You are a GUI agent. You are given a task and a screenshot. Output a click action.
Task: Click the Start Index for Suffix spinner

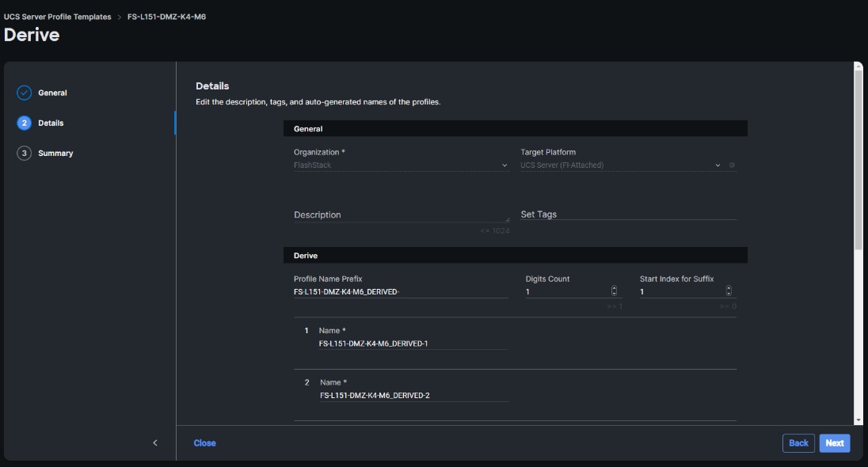729,291
